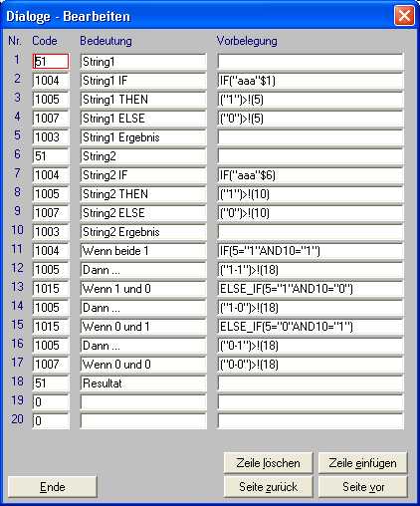Click the Bedeutung field Wenn 0 und 1
This screenshot has width=420, height=506.
tap(143, 327)
